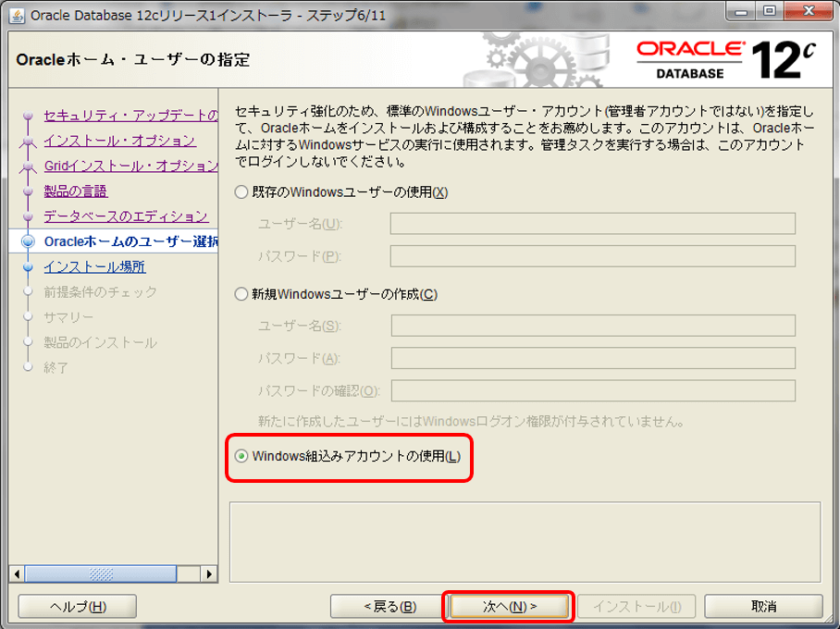Click the step bullet beside 製品の言語
Viewport: 840px width, 629px height.
pos(28,191)
